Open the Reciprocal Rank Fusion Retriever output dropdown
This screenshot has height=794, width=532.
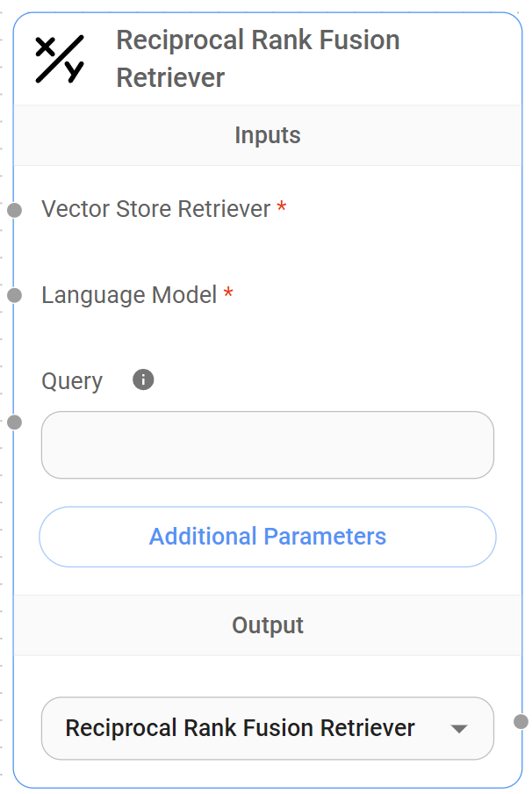click(x=267, y=728)
